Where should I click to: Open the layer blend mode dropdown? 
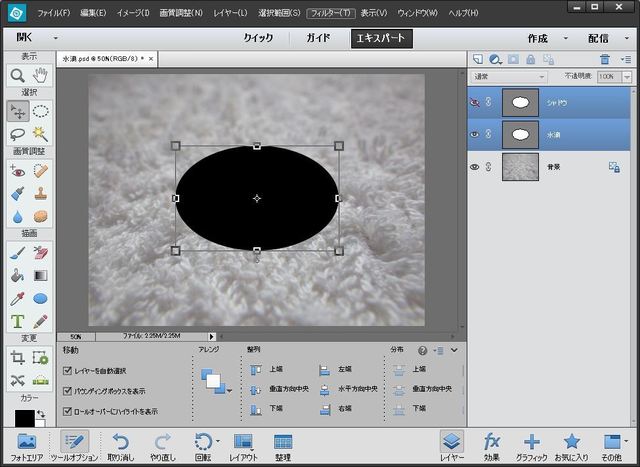point(510,77)
